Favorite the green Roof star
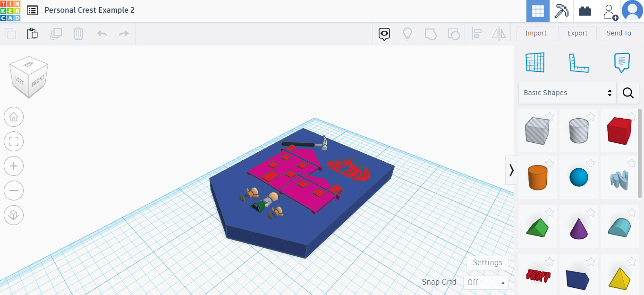 (x=550, y=212)
